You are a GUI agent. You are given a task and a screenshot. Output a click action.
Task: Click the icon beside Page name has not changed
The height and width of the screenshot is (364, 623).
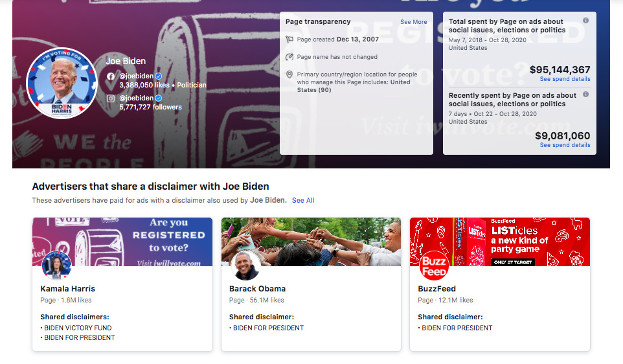(290, 57)
